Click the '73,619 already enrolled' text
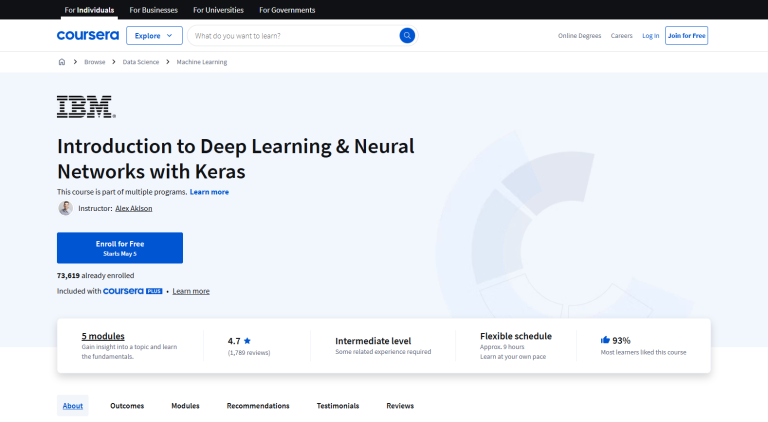The image size is (768, 422). (96, 275)
